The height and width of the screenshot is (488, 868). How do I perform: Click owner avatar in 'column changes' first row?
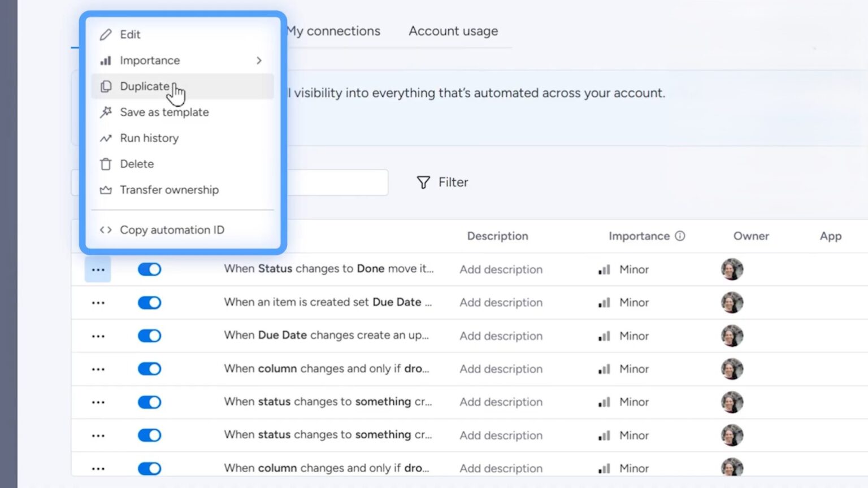[x=732, y=369]
